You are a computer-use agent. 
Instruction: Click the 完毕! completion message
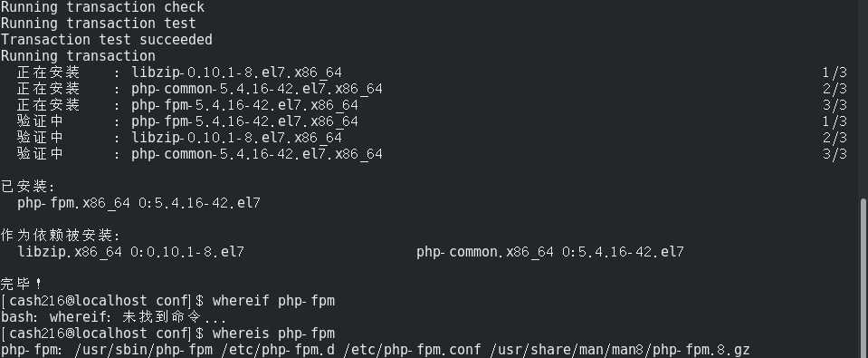click(21, 285)
